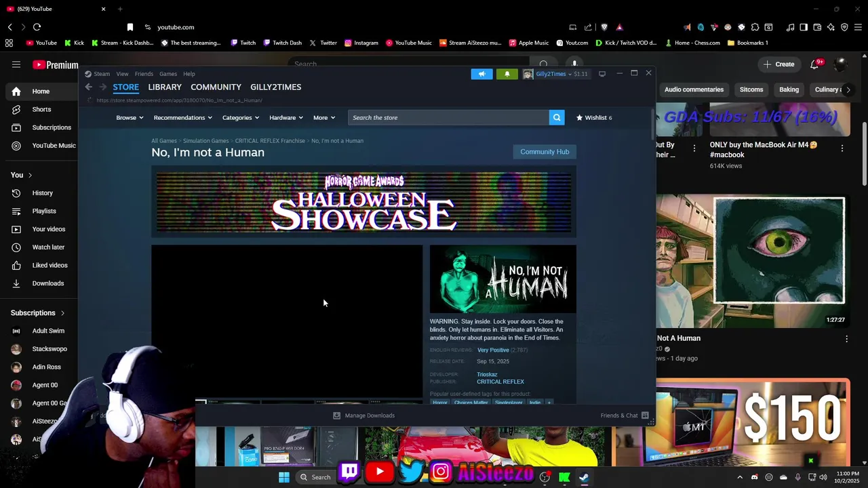Screen dimensions: 868x488
Task: Reload the browser page
Action: [37, 27]
